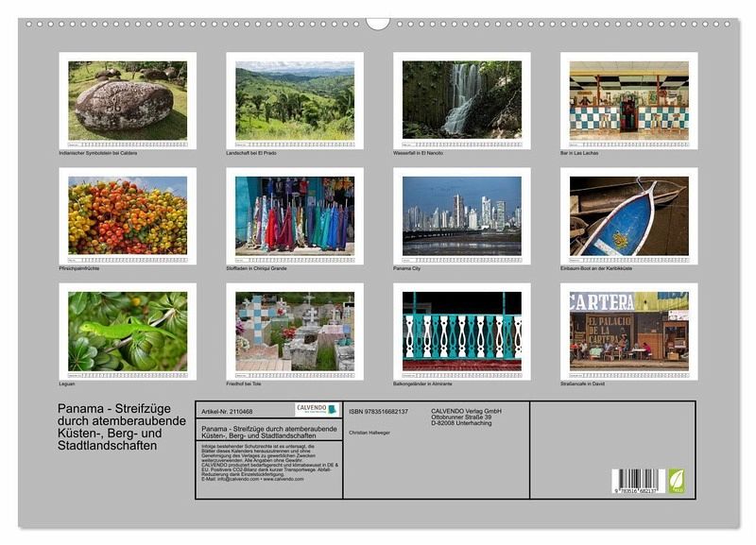Click caption 'Einbaum-Boot an der Karibikküste'

point(596,268)
